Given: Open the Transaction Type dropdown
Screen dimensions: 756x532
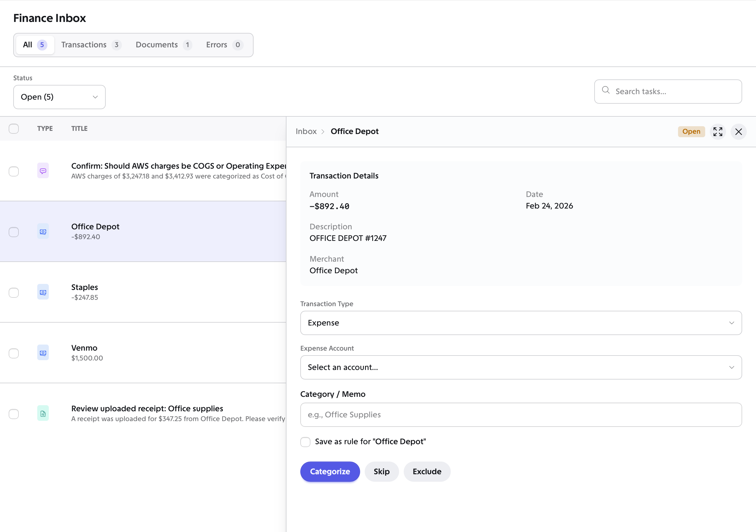Looking at the screenshot, I should click(x=521, y=323).
